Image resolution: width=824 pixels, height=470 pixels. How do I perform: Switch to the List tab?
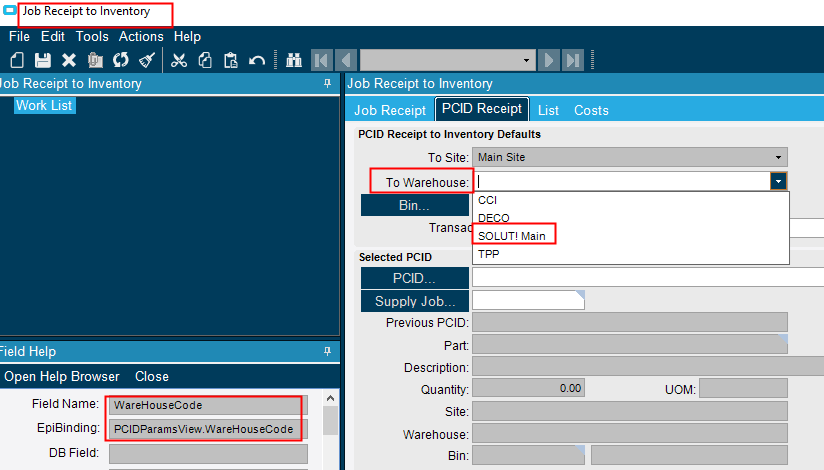pyautogui.click(x=548, y=110)
